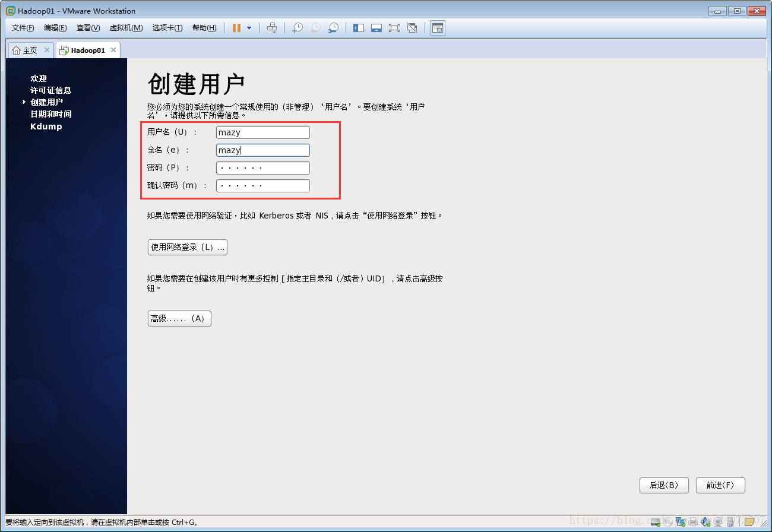Minimize the VMware Workstation window

[x=717, y=11]
